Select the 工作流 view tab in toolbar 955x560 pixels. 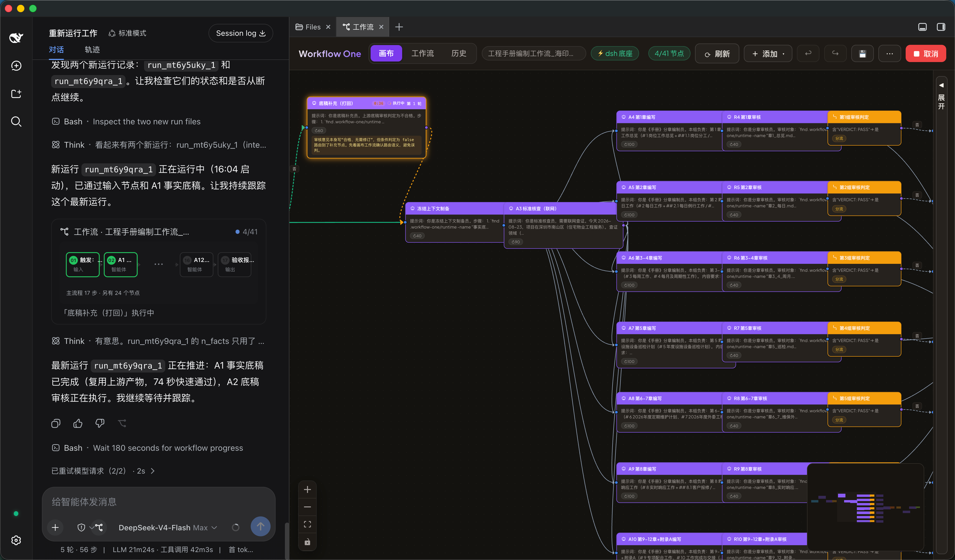click(x=423, y=53)
